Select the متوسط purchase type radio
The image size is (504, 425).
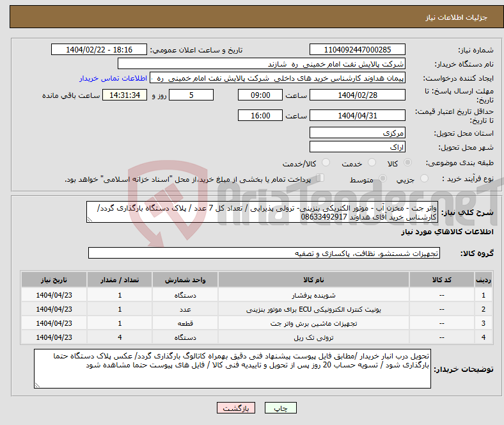point(383,179)
